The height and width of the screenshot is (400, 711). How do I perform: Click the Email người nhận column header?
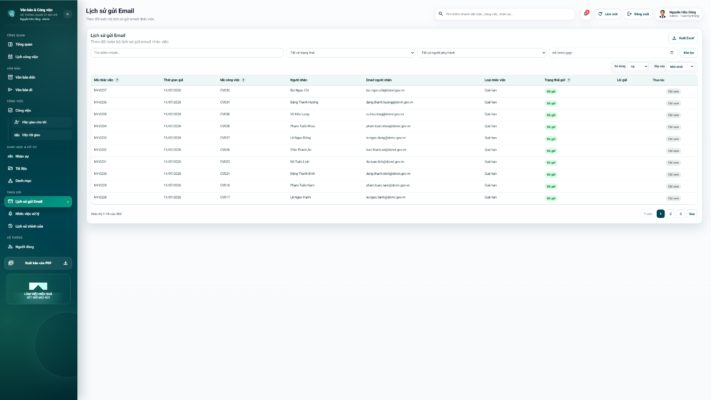(x=379, y=80)
